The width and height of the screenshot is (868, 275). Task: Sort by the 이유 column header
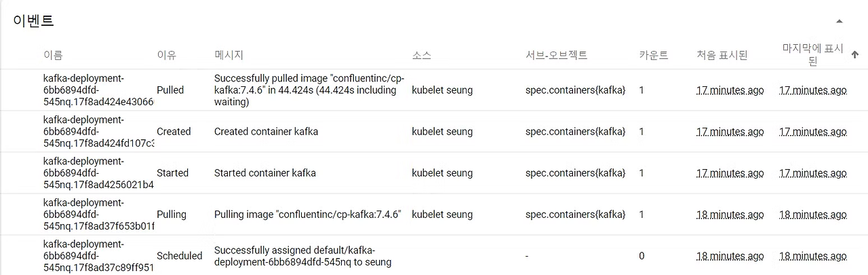166,55
